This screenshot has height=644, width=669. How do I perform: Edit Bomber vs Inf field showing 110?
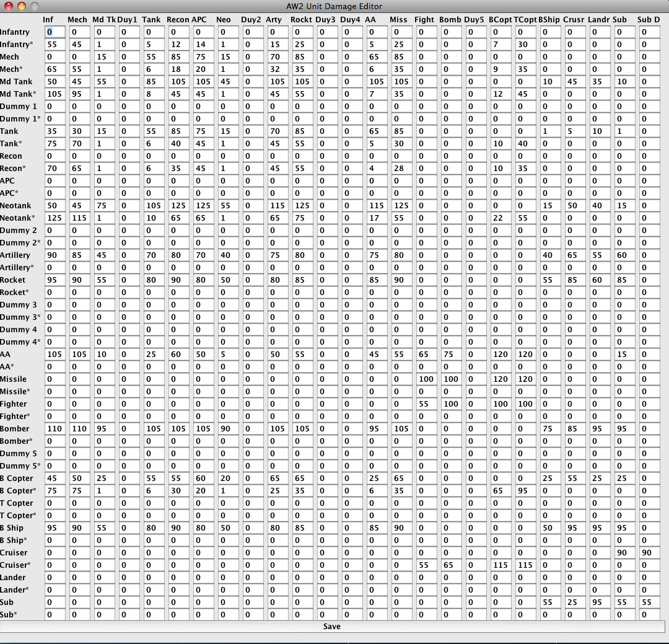coord(55,428)
